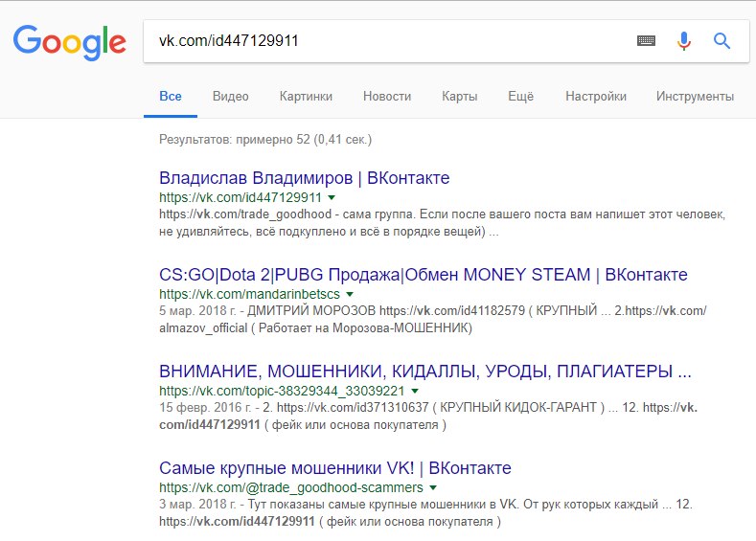Click green URL https://vk.com/mandarinbetscs
756x541 pixels.
249,294
